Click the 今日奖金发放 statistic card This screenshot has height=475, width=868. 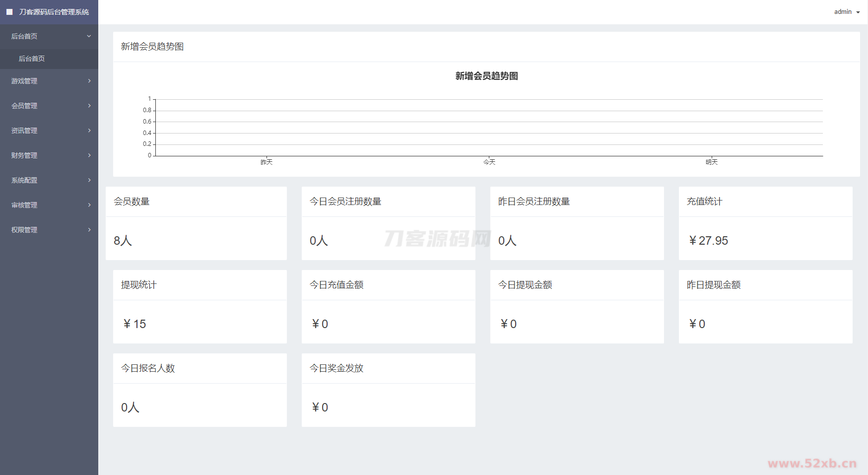click(x=388, y=390)
